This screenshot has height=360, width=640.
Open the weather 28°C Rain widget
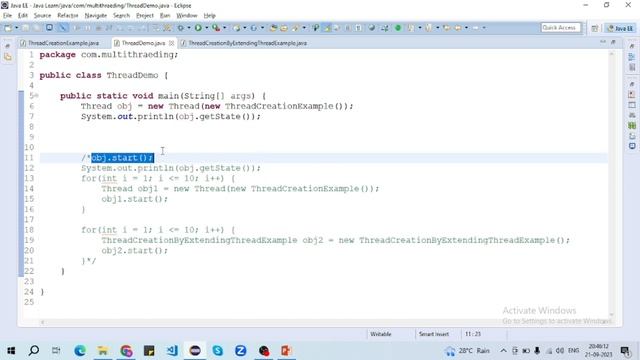click(x=468, y=351)
